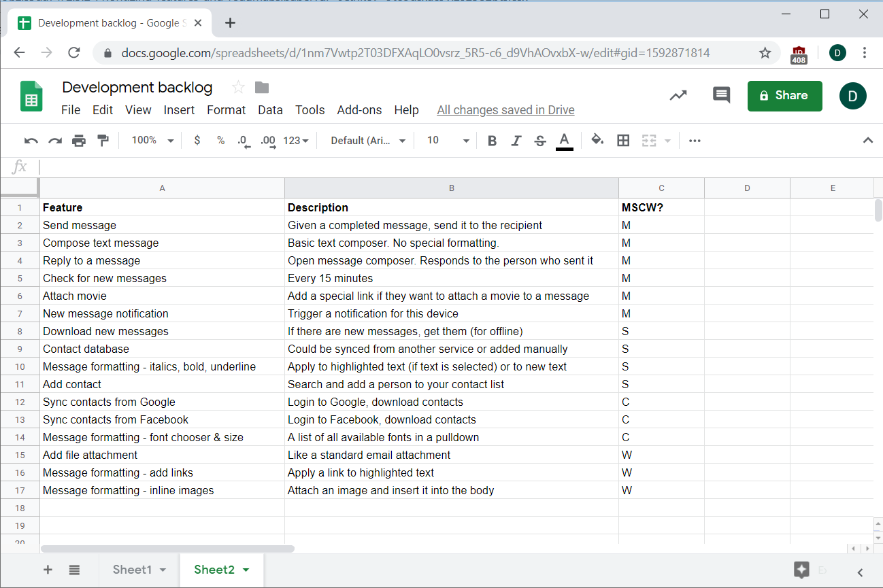Select the Paint format tool

point(103,141)
